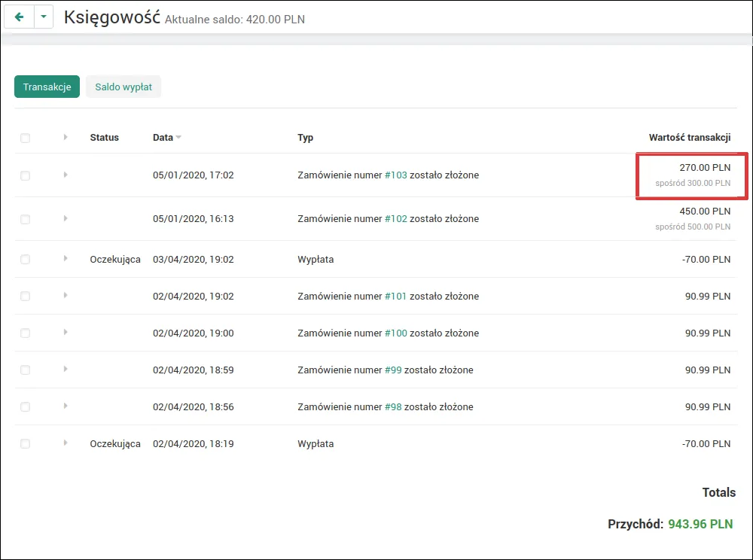Viewport: 753px width, 560px height.
Task: Open order link #98
Action: (x=393, y=407)
